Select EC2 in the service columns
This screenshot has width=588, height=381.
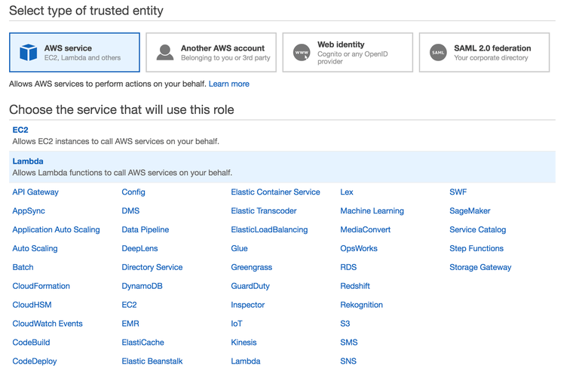pyautogui.click(x=129, y=305)
